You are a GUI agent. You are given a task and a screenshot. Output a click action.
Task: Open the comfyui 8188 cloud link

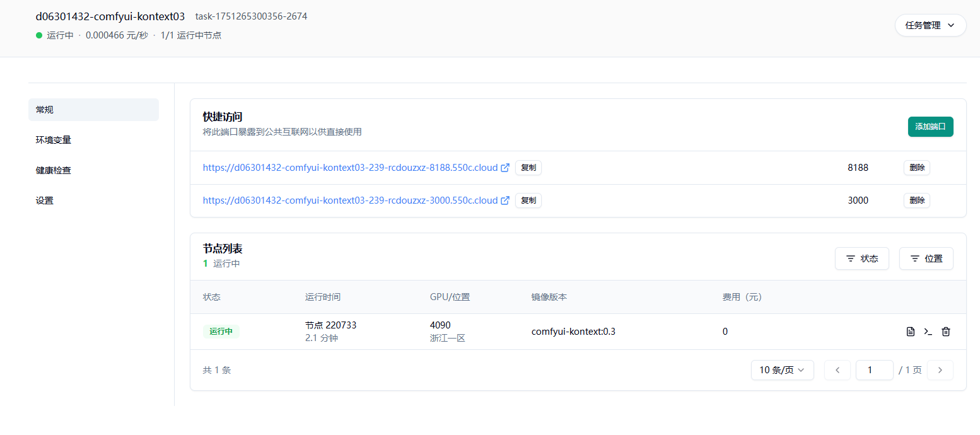350,168
